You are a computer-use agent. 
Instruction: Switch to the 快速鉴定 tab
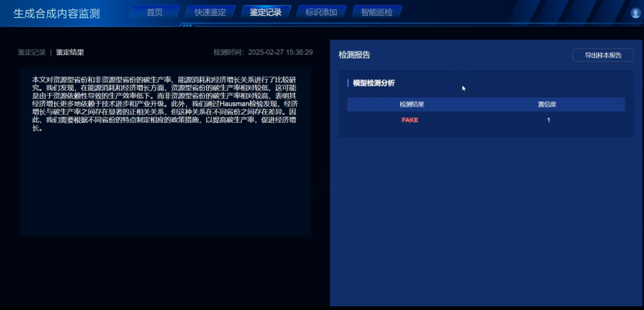[210, 12]
